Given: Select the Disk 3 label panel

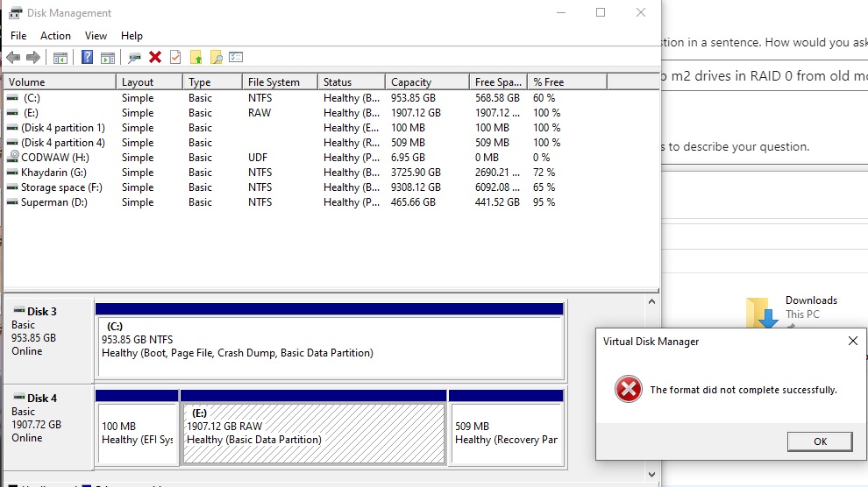Looking at the screenshot, I should (49, 340).
